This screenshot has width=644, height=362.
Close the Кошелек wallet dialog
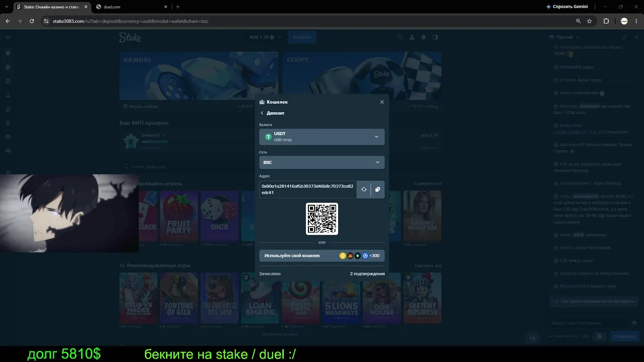click(382, 102)
